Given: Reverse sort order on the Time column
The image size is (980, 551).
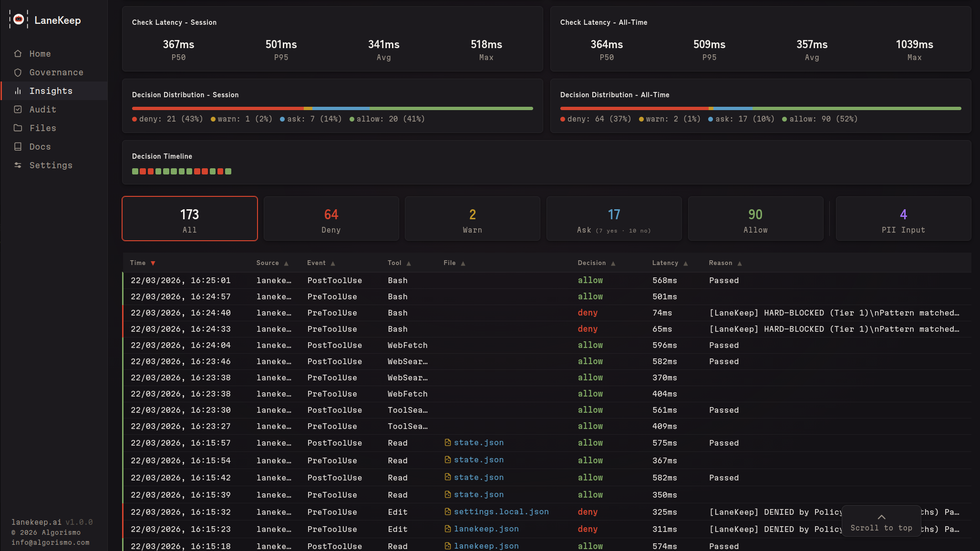Looking at the screenshot, I should (154, 263).
